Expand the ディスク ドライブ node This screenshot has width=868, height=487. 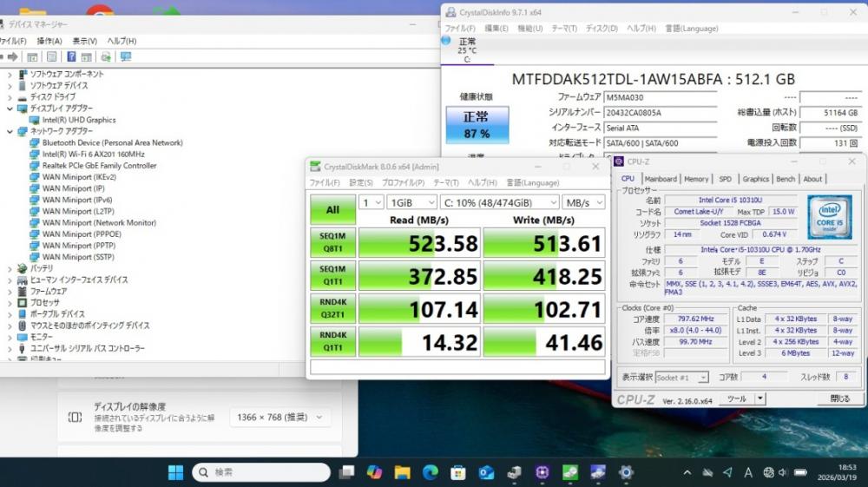(10, 97)
